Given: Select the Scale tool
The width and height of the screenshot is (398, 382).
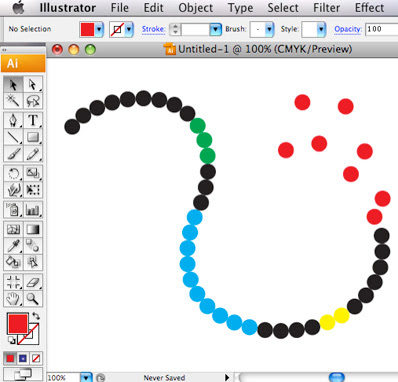Looking at the screenshot, I should (x=33, y=173).
